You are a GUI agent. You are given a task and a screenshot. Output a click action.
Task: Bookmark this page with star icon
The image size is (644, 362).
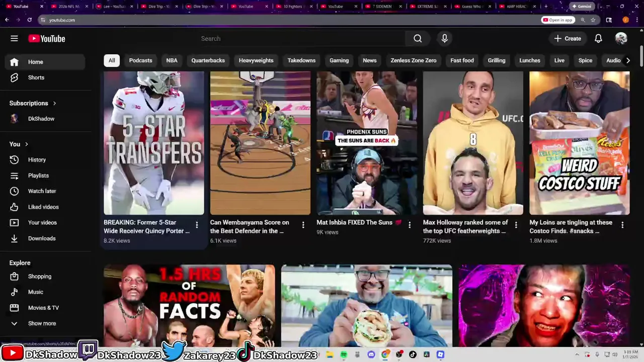click(593, 20)
